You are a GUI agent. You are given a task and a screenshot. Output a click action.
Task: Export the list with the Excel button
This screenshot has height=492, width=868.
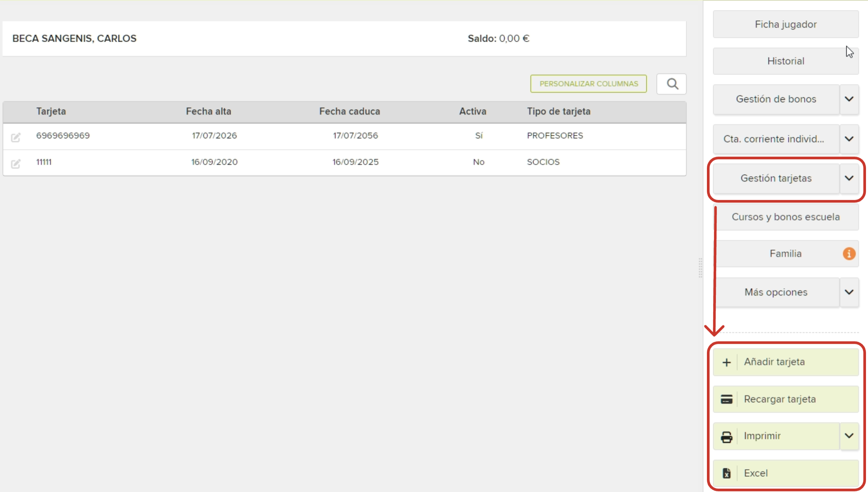[x=786, y=473]
